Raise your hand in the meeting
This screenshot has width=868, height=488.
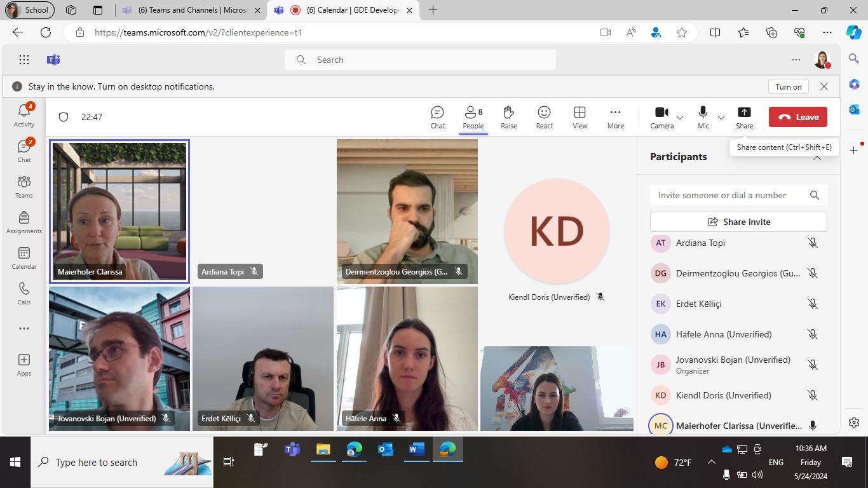tap(508, 117)
